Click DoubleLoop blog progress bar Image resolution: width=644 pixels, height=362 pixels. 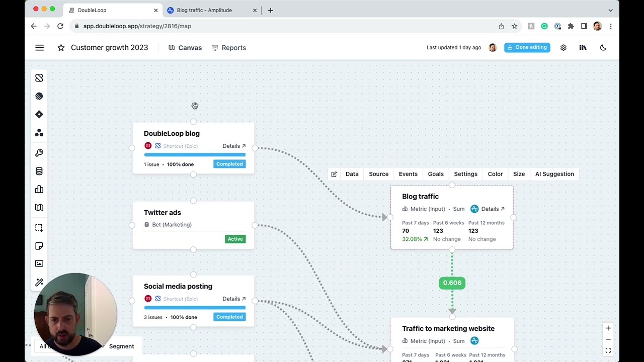(195, 155)
